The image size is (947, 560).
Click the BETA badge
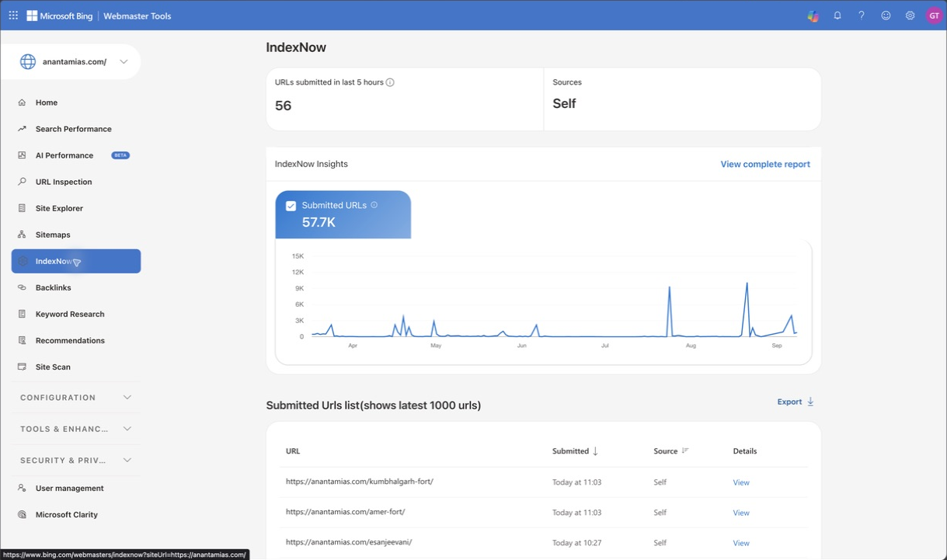coord(120,155)
